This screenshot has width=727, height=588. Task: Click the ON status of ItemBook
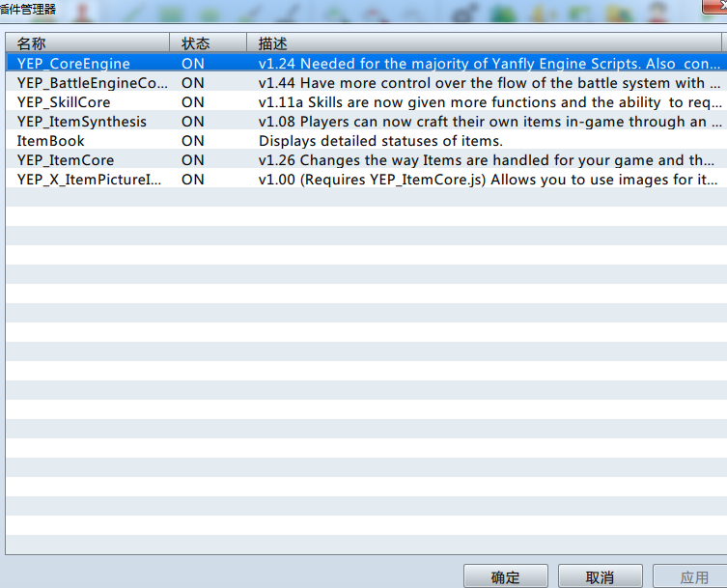pyautogui.click(x=193, y=141)
